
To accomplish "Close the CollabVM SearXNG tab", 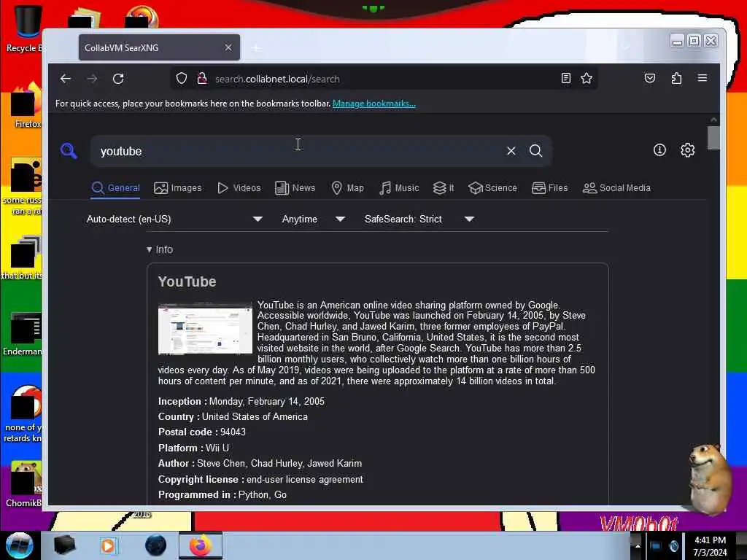I will tap(228, 47).
